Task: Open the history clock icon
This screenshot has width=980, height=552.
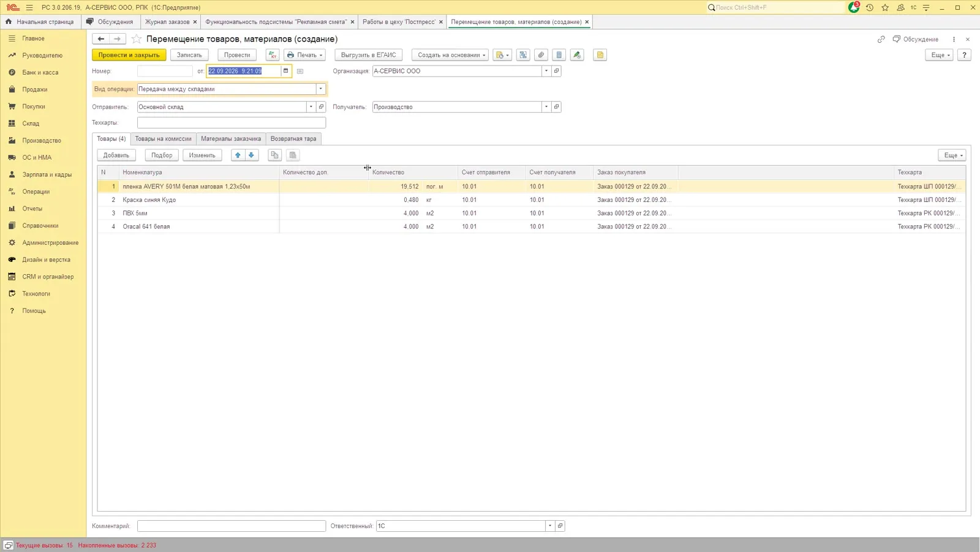Action: coord(869,7)
